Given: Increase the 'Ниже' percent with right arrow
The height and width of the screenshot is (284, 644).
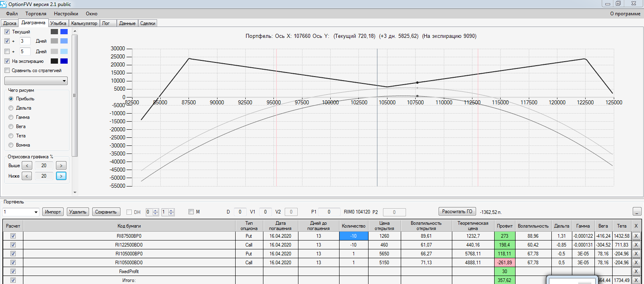Looking at the screenshot, I should 61,176.
